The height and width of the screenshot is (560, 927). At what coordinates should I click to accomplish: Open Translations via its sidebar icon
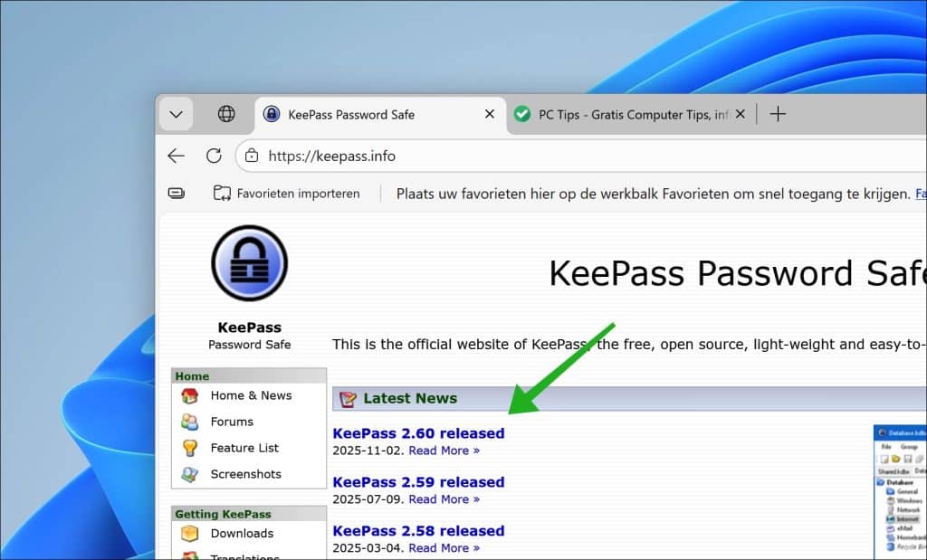(x=190, y=555)
